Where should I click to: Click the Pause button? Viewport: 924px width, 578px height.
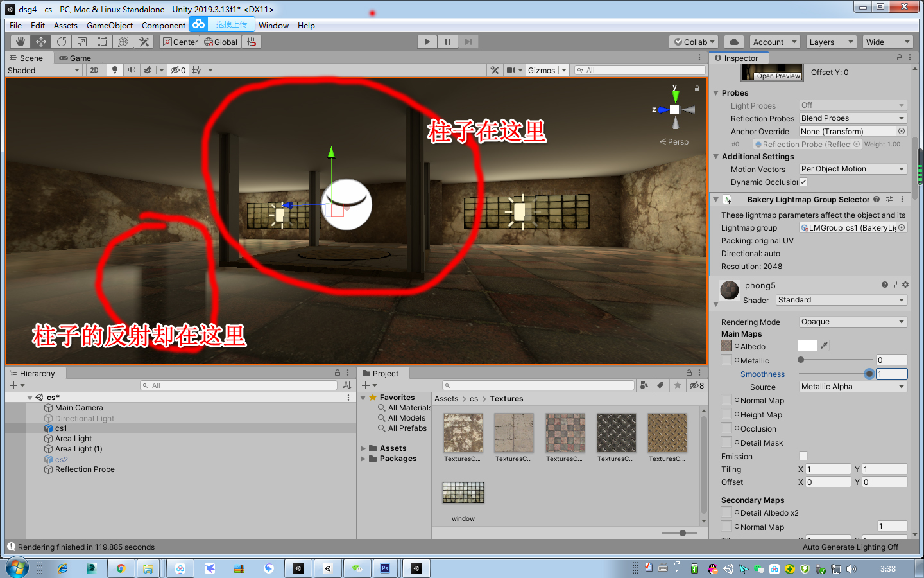point(448,42)
